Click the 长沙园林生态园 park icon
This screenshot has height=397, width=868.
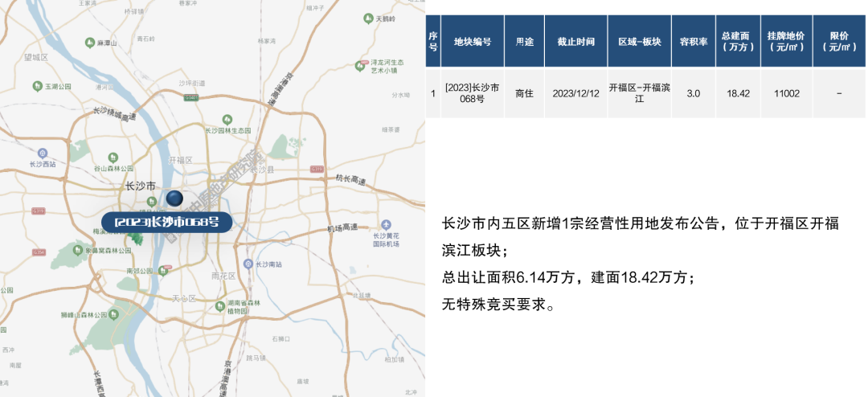pos(227,120)
